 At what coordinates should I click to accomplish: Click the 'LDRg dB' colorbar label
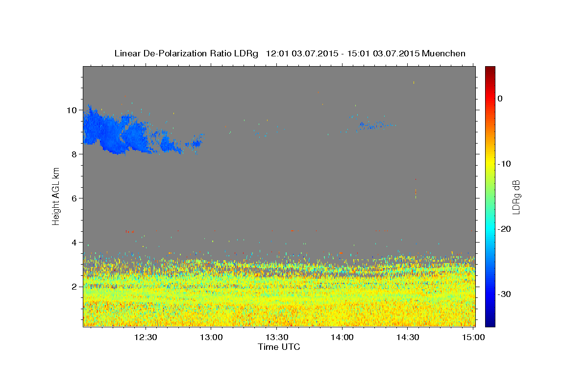[516, 196]
